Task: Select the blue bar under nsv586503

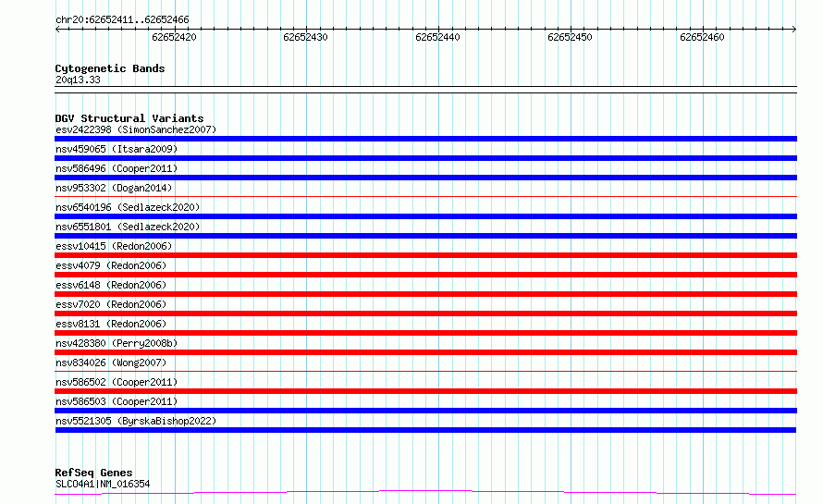Action: pos(425,411)
